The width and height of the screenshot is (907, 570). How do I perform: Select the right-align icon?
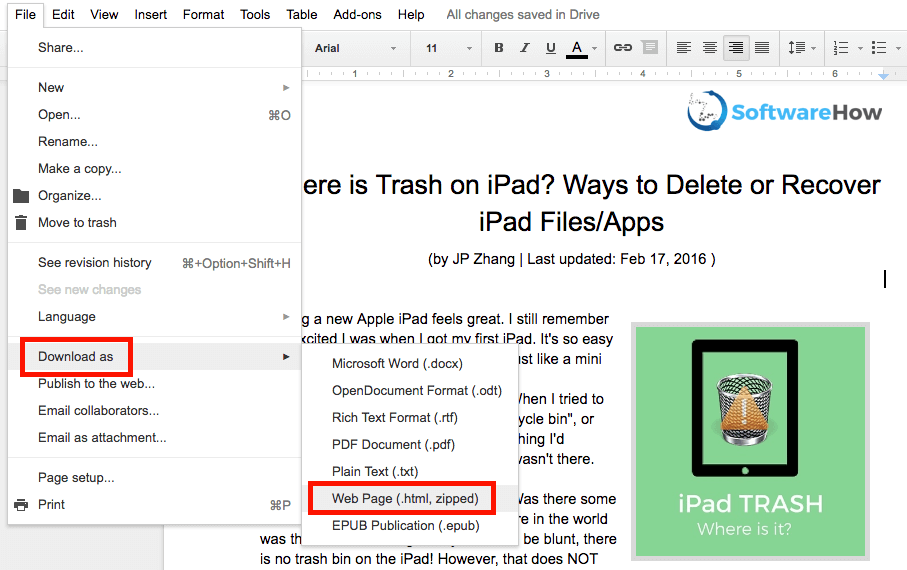[x=736, y=48]
